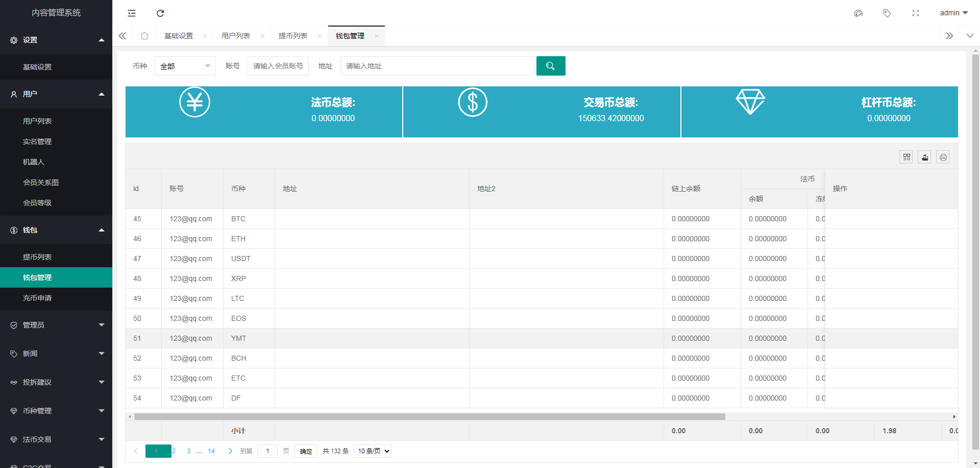Switch to the 提币列表 tab
Image resolution: width=980 pixels, height=468 pixels.
293,36
